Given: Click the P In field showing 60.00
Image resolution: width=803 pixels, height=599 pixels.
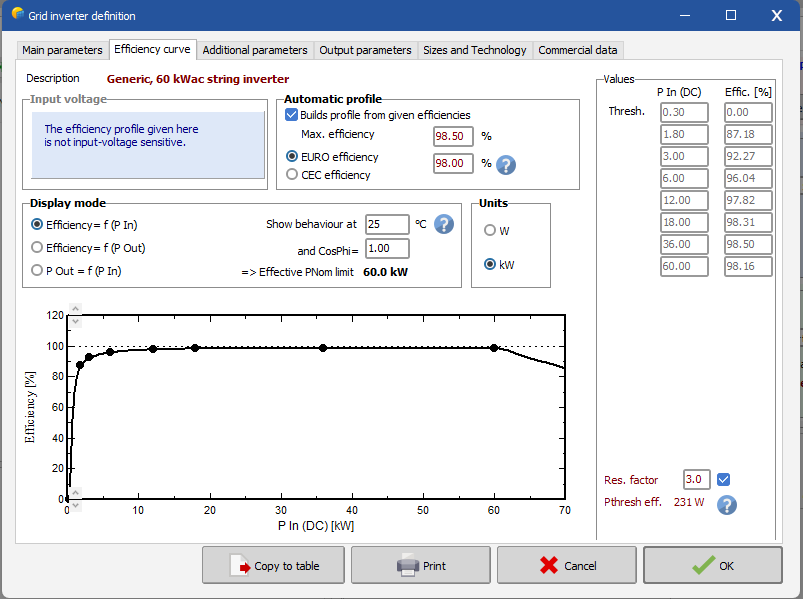Looking at the screenshot, I should point(684,266).
